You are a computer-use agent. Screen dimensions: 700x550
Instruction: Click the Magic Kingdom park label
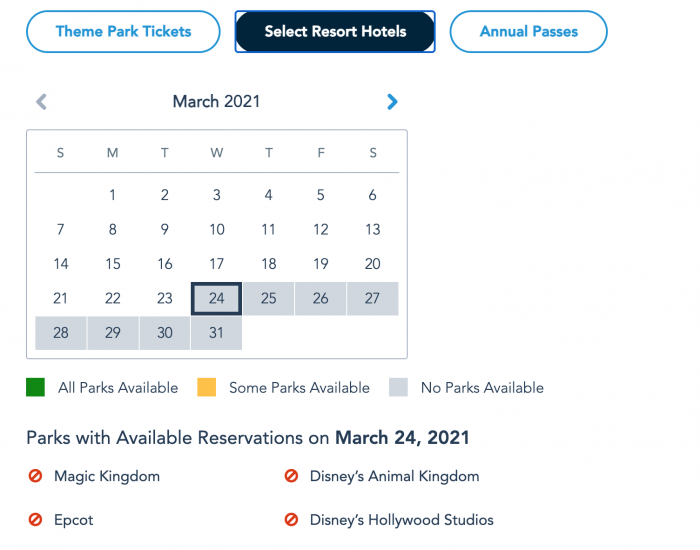tap(107, 476)
